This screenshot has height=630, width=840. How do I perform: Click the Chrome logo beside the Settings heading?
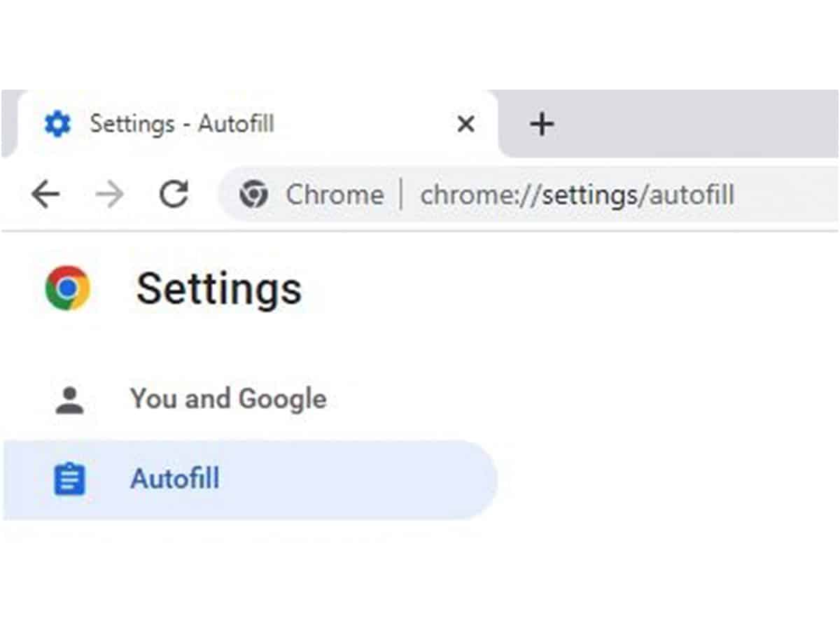pos(67,288)
